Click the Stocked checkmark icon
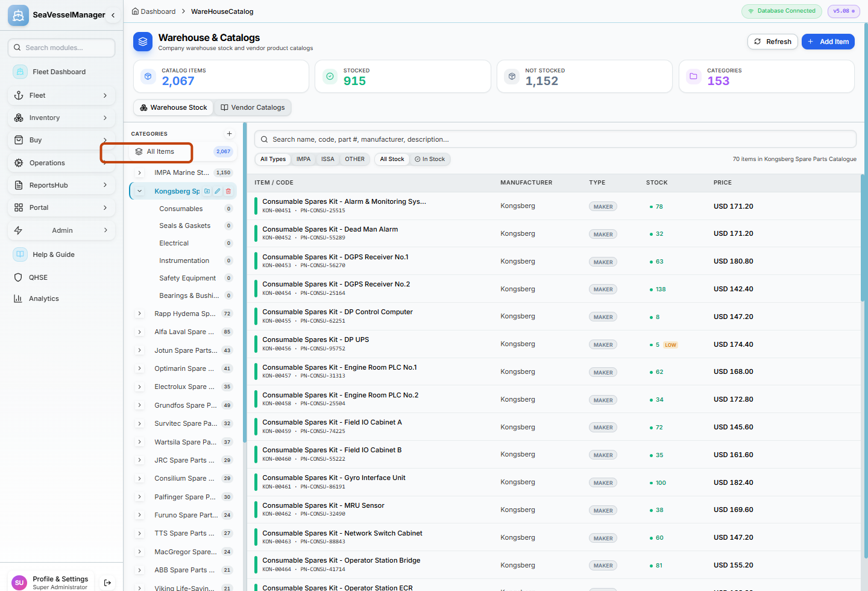 tap(330, 77)
